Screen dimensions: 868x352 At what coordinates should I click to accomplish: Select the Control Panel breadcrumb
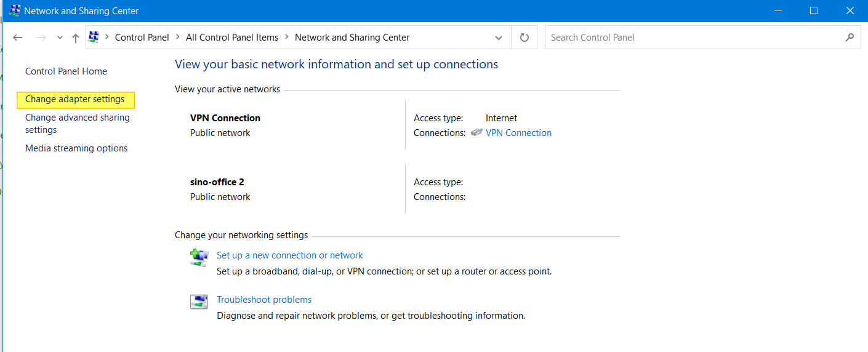coord(142,38)
